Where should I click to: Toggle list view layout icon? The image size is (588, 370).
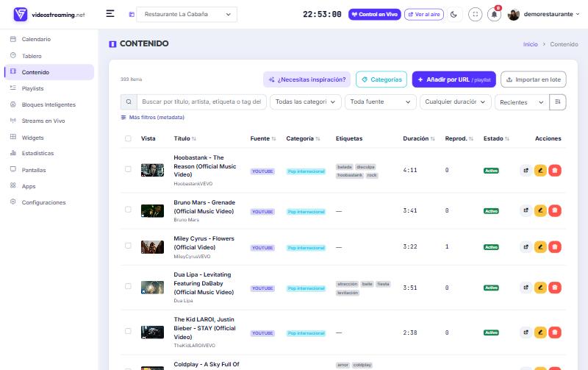click(558, 102)
